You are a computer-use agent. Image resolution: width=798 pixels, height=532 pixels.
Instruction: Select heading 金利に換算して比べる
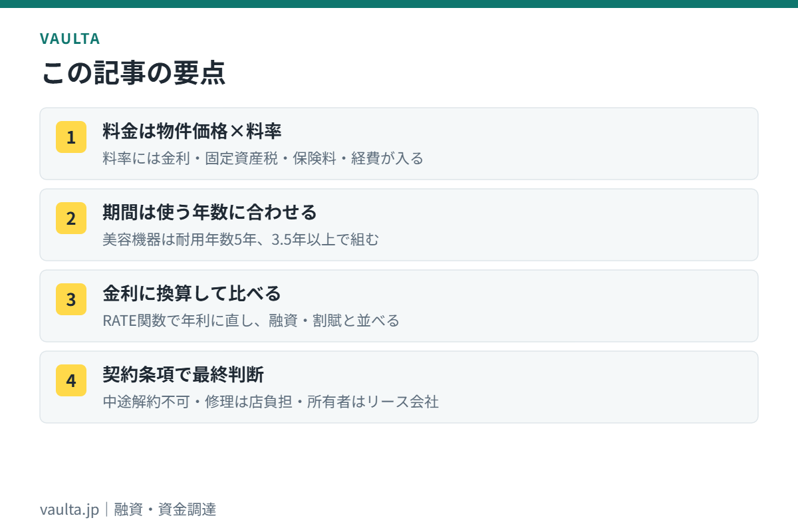192,293
